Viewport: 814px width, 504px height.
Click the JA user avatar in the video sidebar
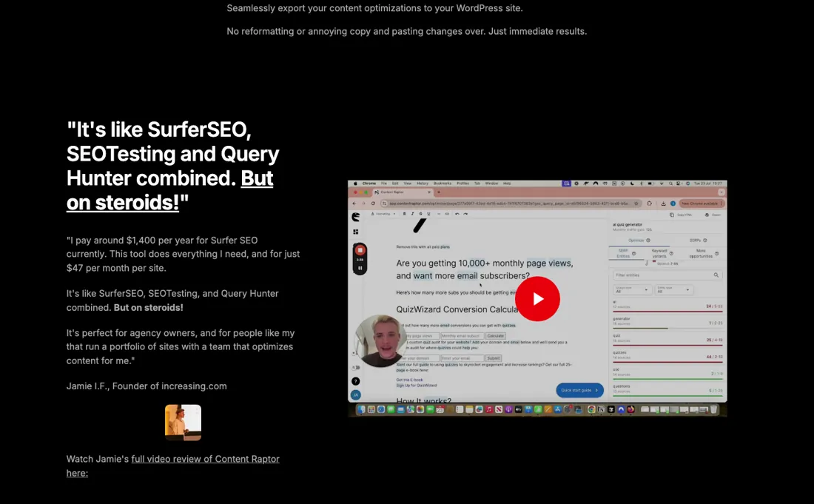[356, 395]
